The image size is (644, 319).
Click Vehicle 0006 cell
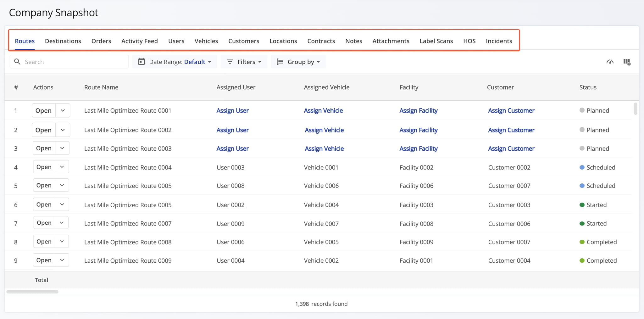321,186
